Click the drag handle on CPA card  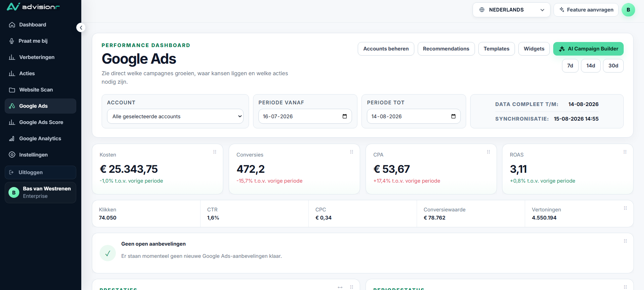489,152
